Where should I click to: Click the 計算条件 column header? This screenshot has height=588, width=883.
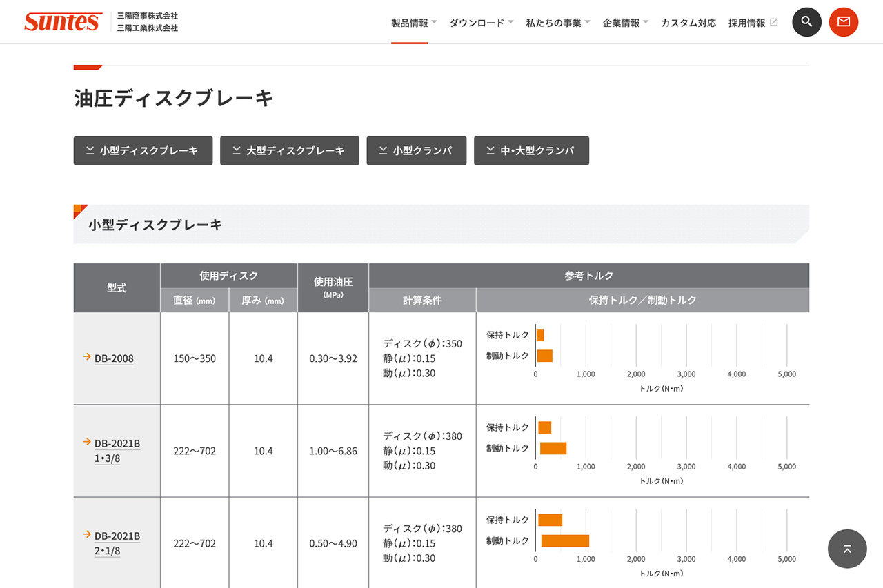point(422,301)
